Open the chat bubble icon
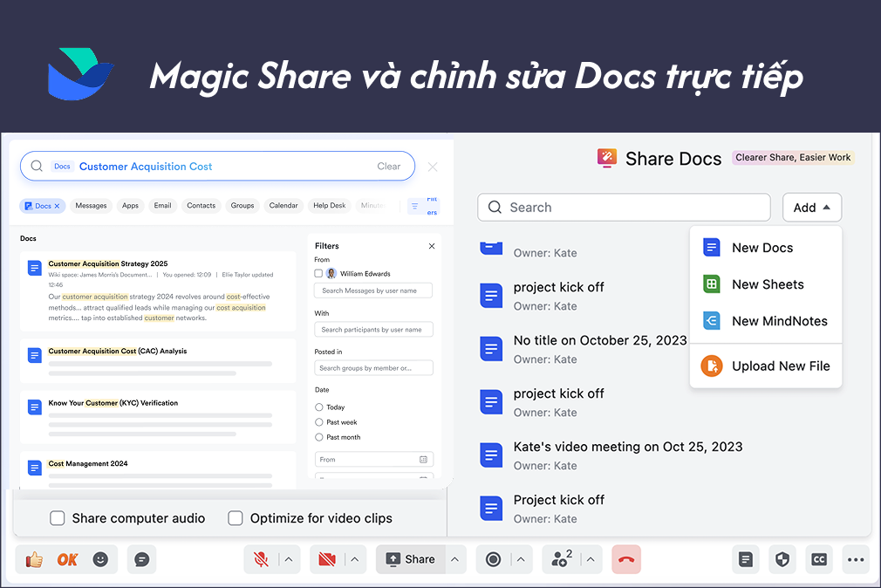Image resolution: width=881 pixels, height=588 pixels. click(142, 559)
